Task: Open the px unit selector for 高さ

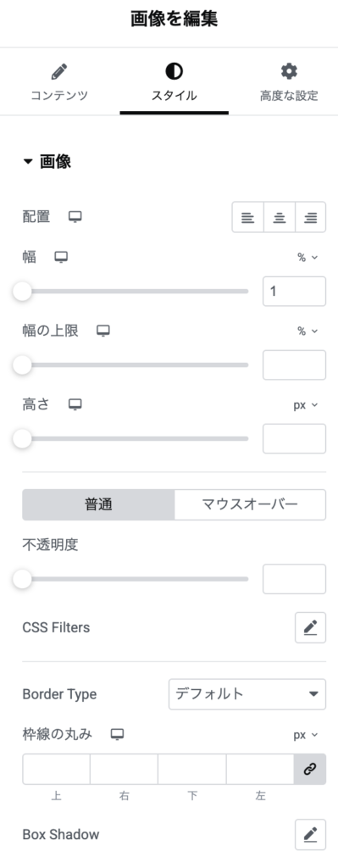Action: (305, 404)
